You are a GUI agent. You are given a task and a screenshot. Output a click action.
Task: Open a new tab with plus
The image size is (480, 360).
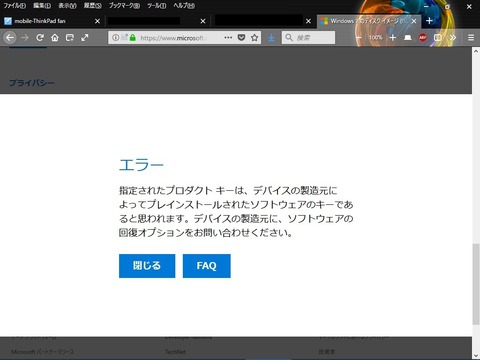[429, 21]
